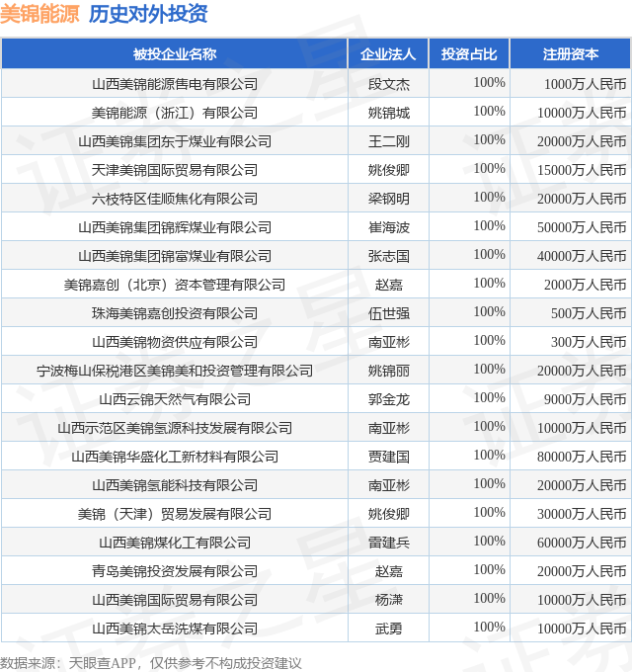Click 80000万人民币 registered capital value
Viewport: 632px width, 672px height.
582,457
